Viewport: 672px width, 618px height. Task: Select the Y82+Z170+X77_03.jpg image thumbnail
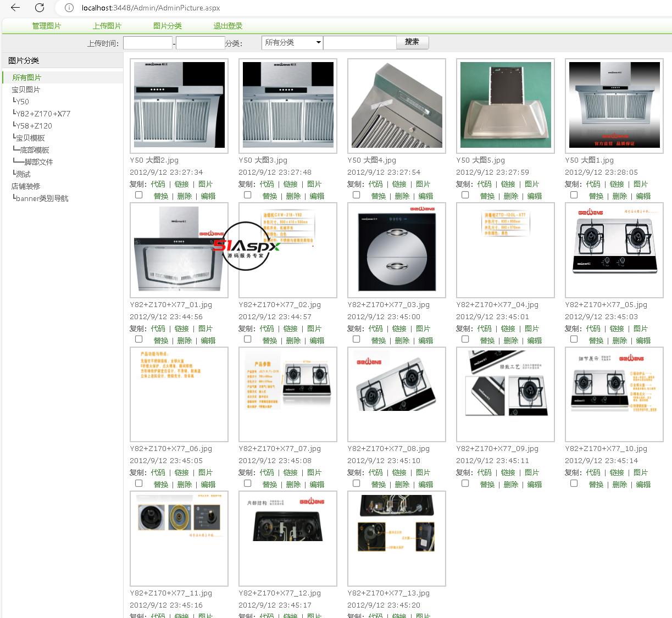coord(396,250)
